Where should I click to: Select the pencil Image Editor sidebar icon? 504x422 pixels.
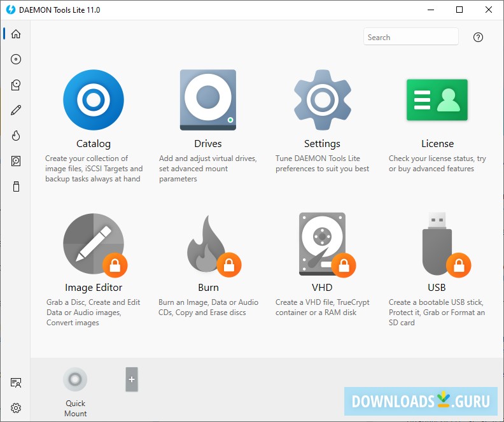(x=16, y=110)
